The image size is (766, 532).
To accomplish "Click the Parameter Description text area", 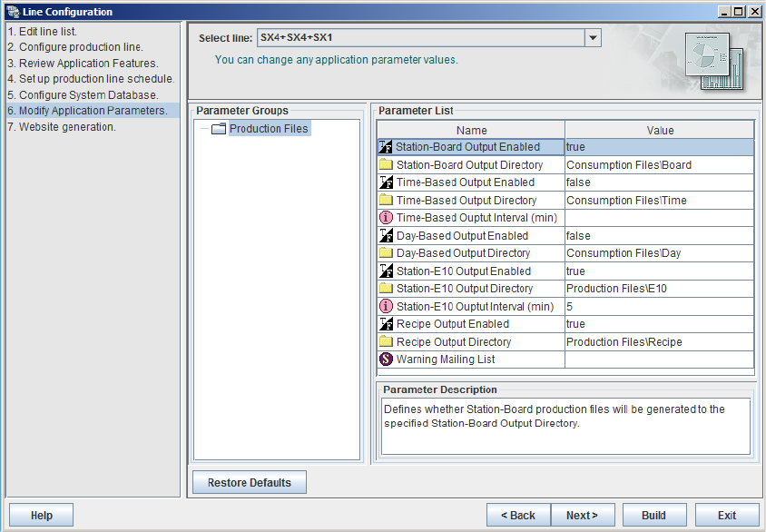I will point(565,426).
